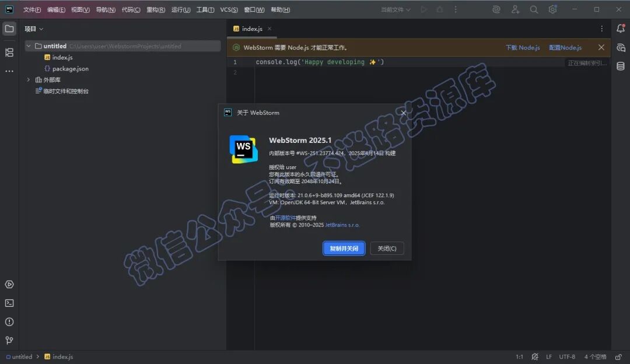630x364 pixels.
Task: Open the Terminal tool window icon
Action: point(9,303)
